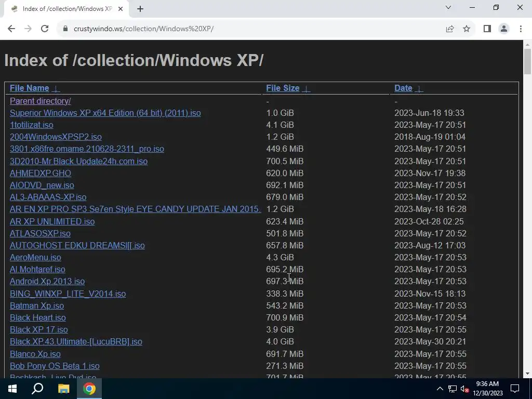532x399 pixels.
Task: Open Windows taskbar search
Action: (37, 389)
